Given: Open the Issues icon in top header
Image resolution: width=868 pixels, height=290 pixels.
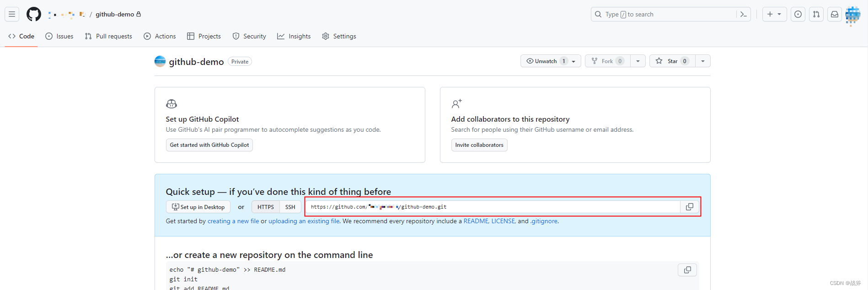Looking at the screenshot, I should pos(798,14).
